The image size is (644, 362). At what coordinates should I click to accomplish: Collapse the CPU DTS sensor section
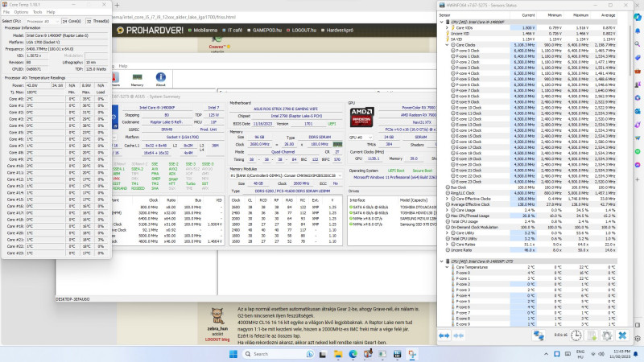[441, 261]
